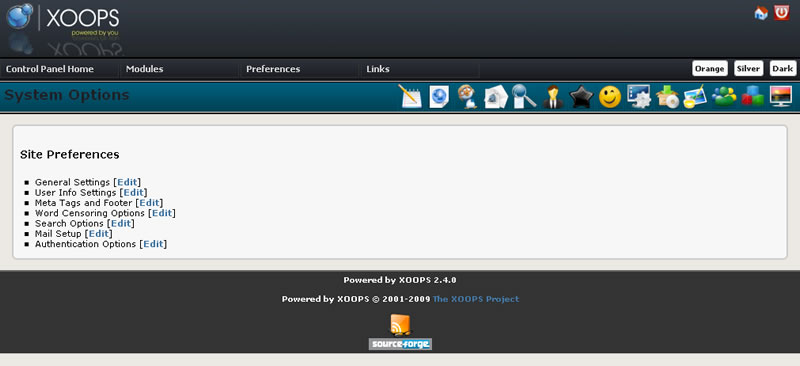
Task: Edit User Info Settings
Action: point(134,192)
